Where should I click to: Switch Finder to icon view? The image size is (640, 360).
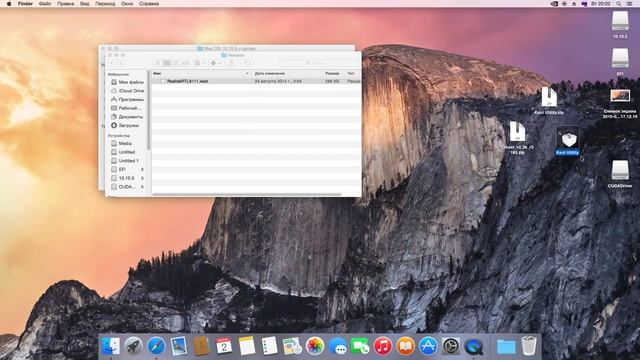tap(158, 63)
